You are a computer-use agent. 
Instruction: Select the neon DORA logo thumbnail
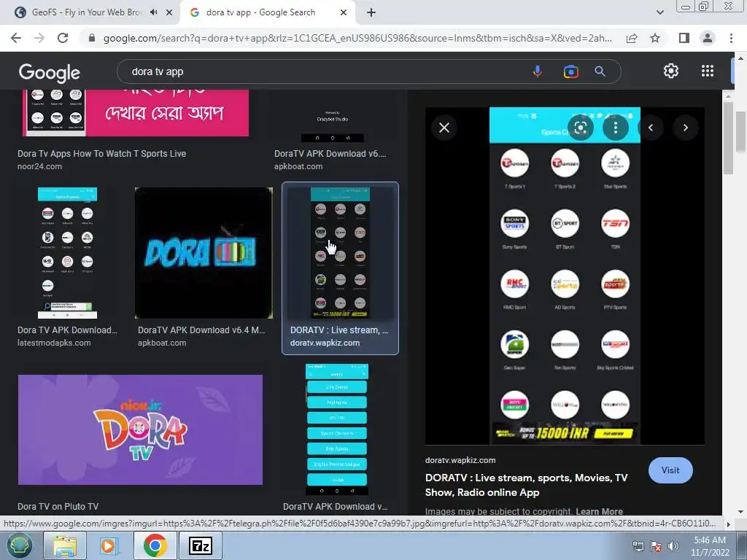pos(204,253)
